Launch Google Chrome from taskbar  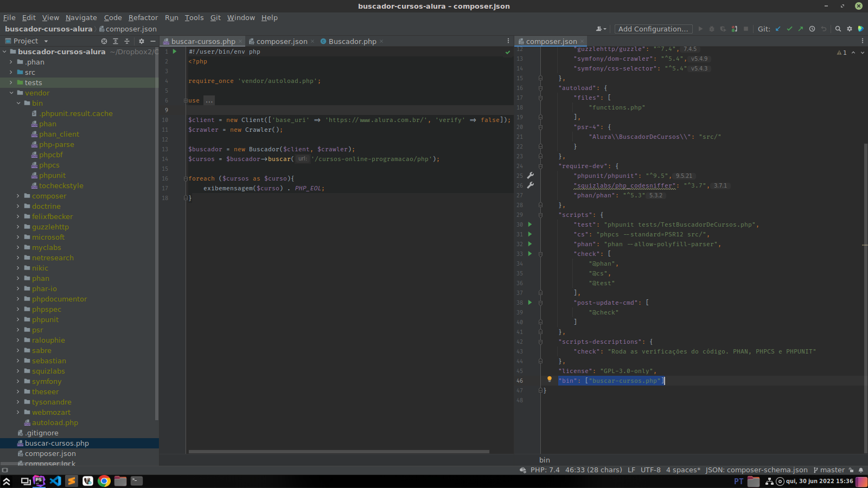coord(104,481)
